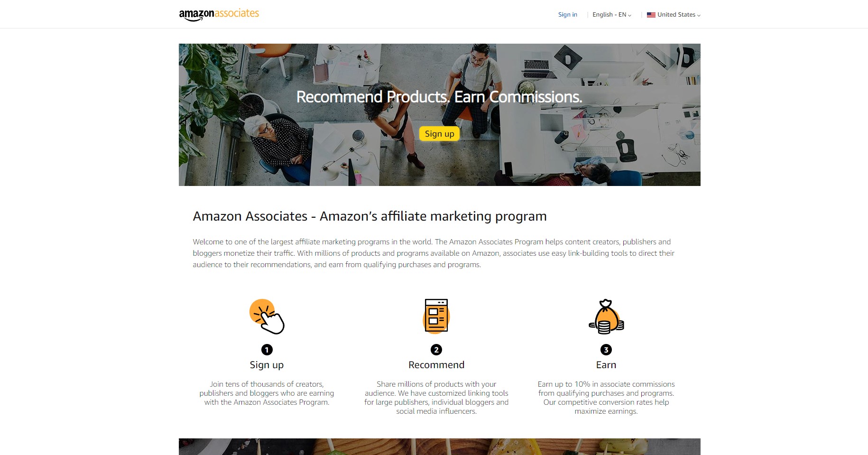This screenshot has height=455, width=868.
Task: Click the United States flag icon
Action: pos(651,15)
